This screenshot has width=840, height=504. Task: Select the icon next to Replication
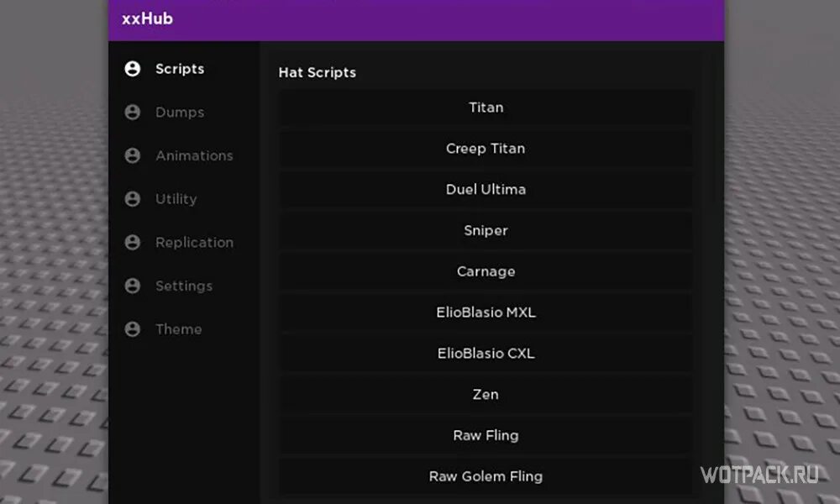pos(132,242)
